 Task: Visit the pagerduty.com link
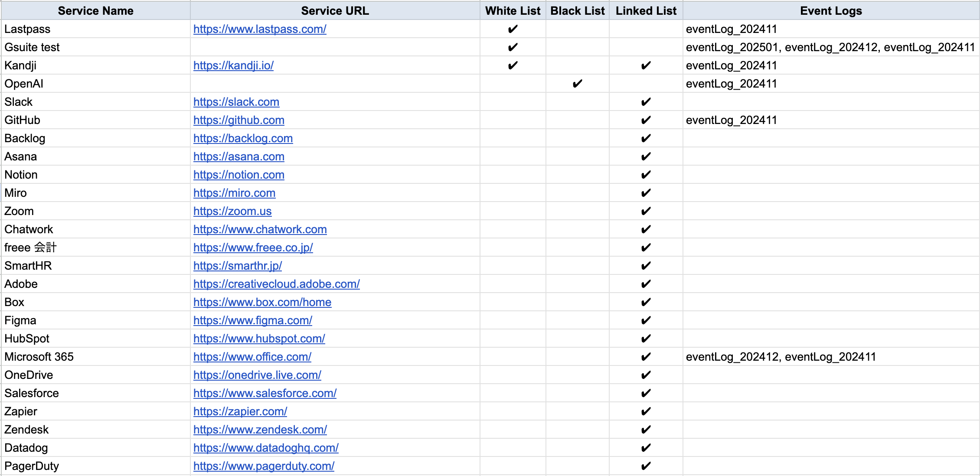click(x=264, y=466)
